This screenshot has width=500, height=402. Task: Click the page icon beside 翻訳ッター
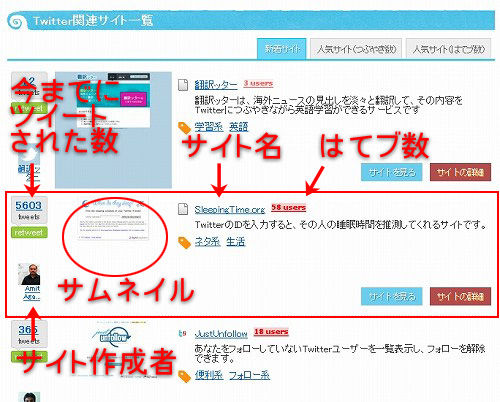coord(183,85)
